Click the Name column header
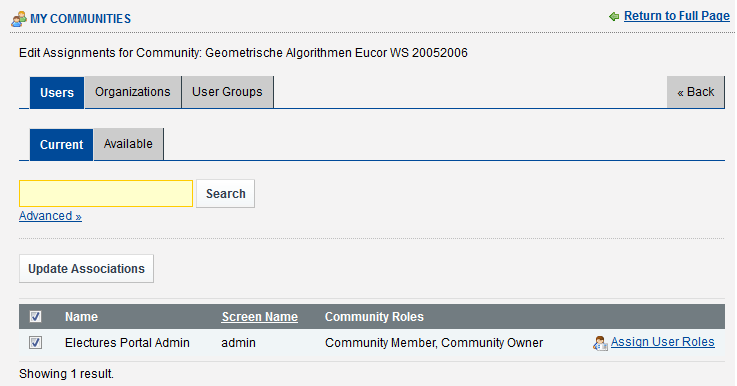This screenshot has height=386, width=737. 81,317
